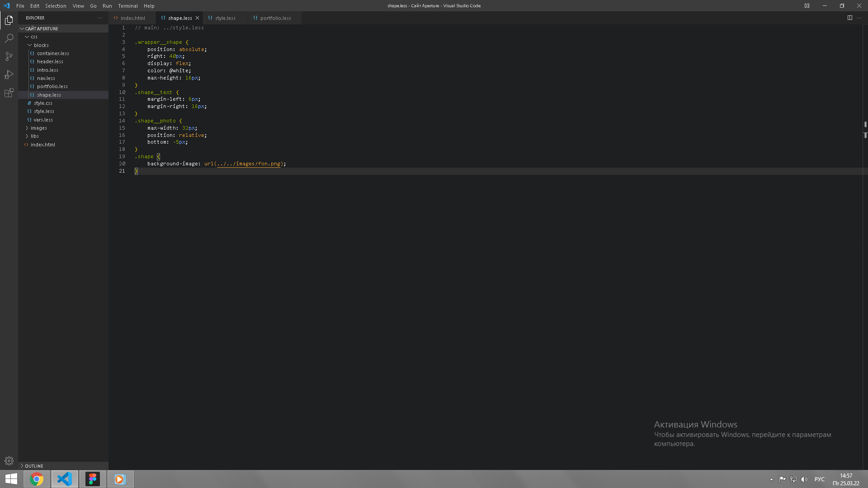Click the volume speaker tray icon

[x=804, y=479]
